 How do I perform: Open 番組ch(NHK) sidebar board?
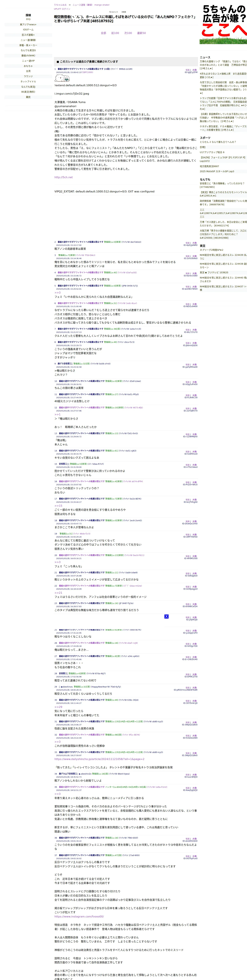tap(28, 56)
